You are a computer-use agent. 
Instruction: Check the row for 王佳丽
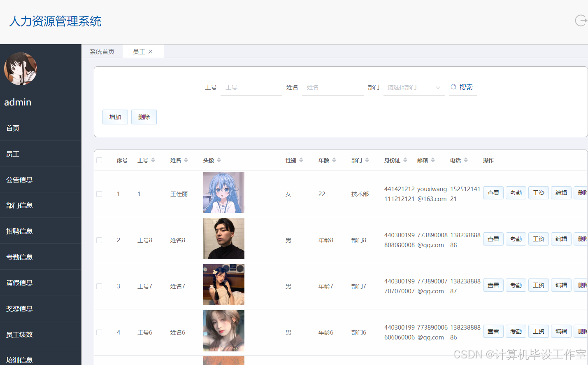pyautogui.click(x=99, y=194)
